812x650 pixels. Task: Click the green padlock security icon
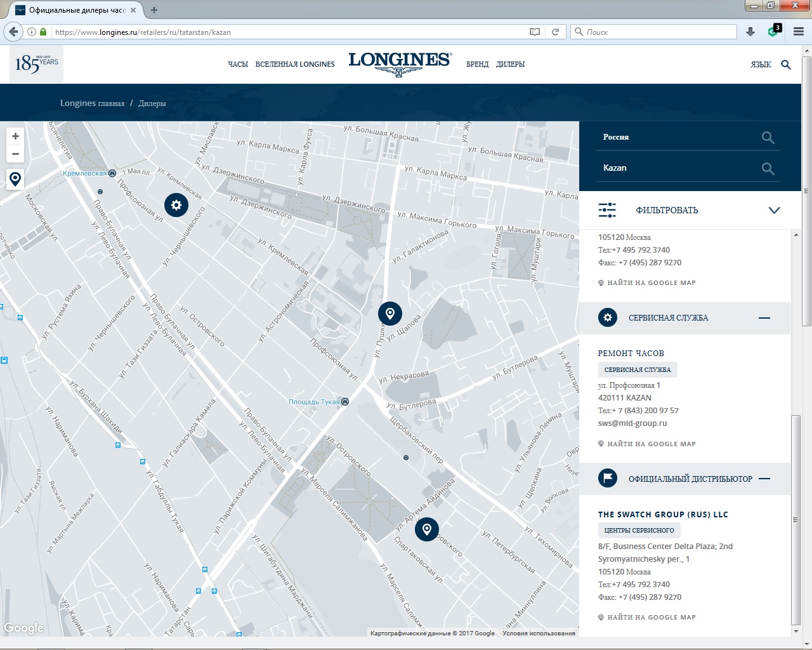(x=43, y=32)
